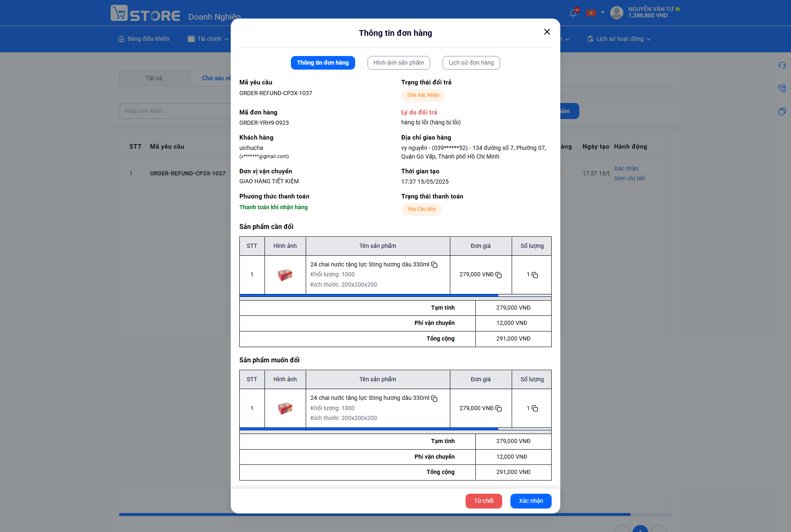The width and height of the screenshot is (791, 532).
Task: Click the Chờ Xác Nhận status badge
Action: coord(423,95)
